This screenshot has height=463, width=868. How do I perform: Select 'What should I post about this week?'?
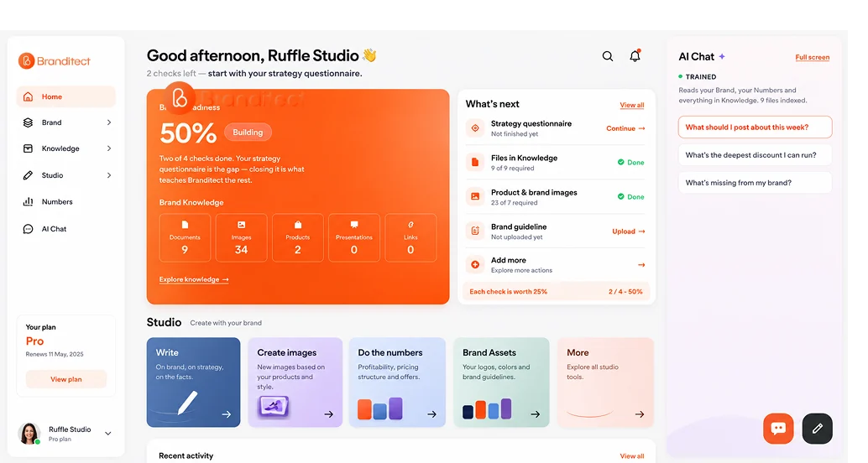click(755, 127)
